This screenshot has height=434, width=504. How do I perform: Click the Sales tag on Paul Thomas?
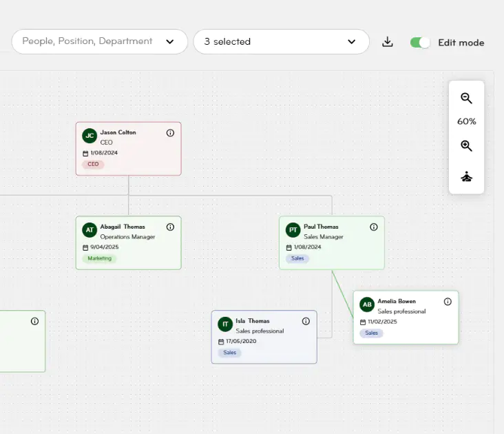(x=297, y=258)
